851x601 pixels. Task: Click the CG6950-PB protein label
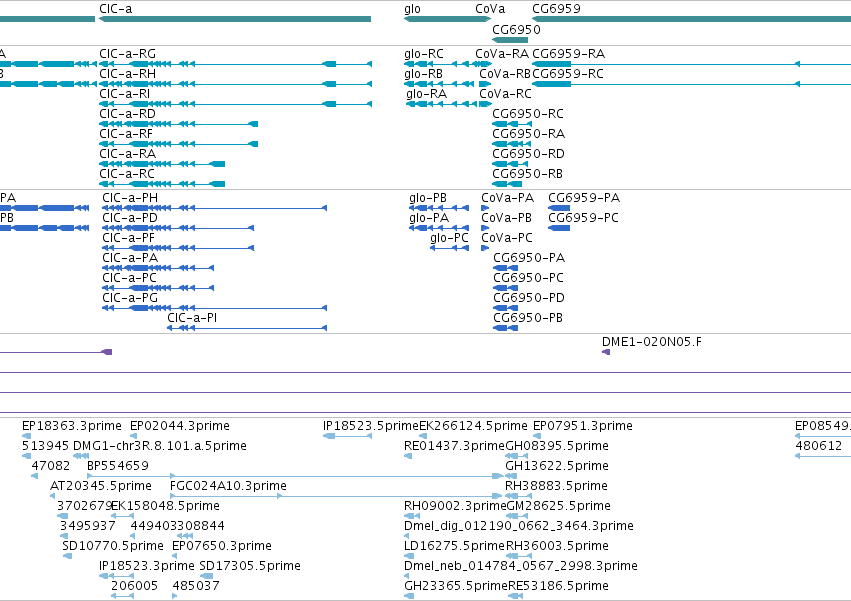(x=528, y=318)
